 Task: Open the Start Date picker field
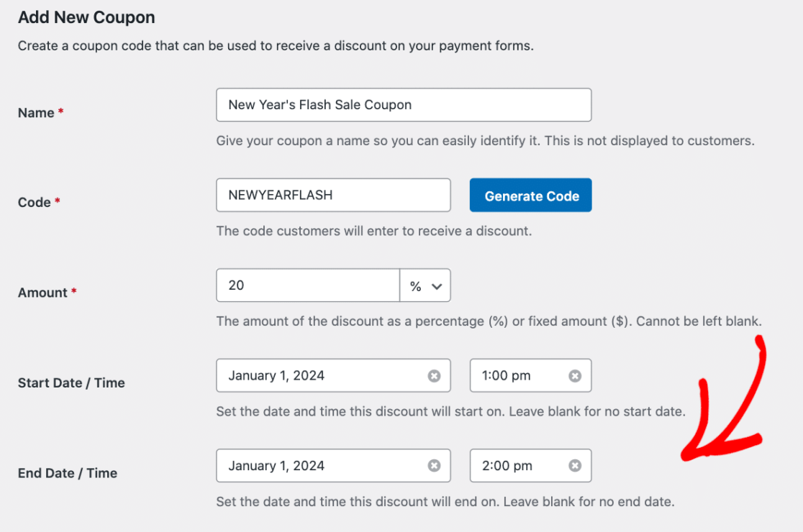[x=324, y=375]
